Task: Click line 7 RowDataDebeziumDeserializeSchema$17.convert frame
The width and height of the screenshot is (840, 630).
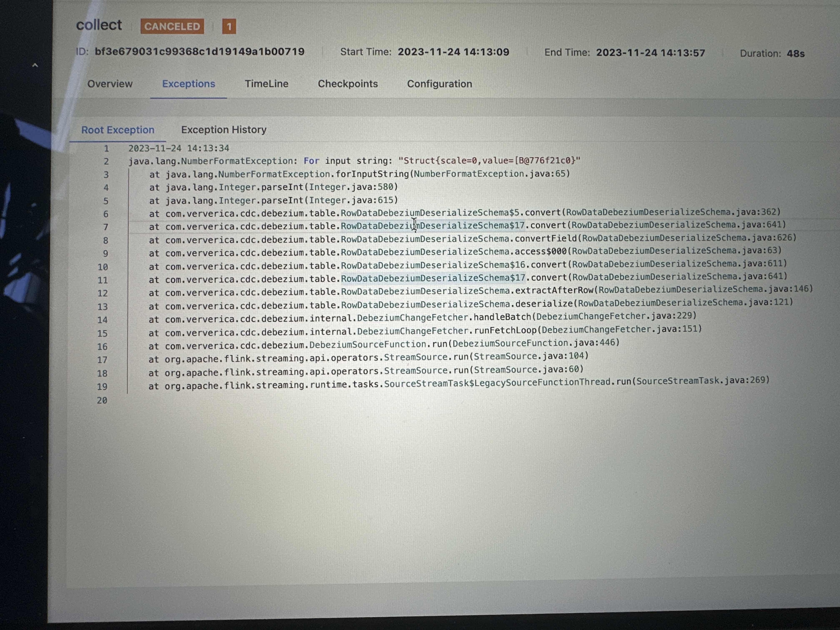Action: [467, 226]
